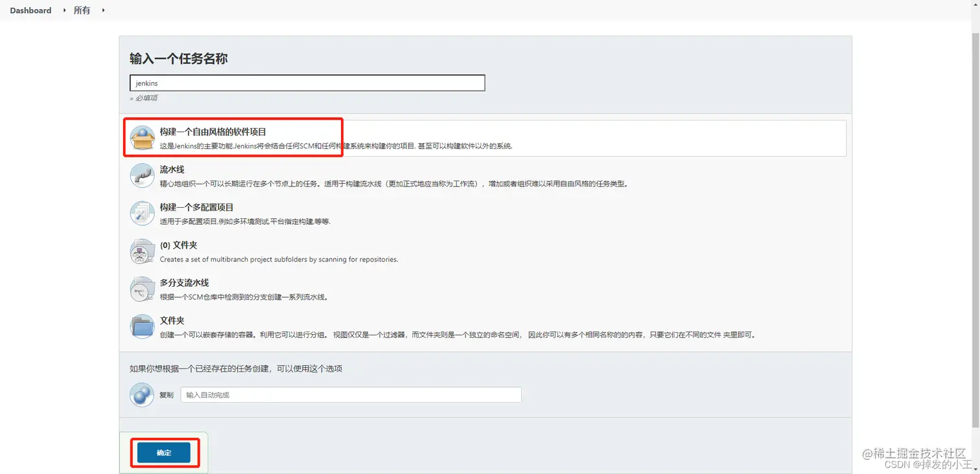The width and height of the screenshot is (980, 474).
Task: Click the 如果你想根据一个已经存在的任务创建 text
Action: pos(236,368)
